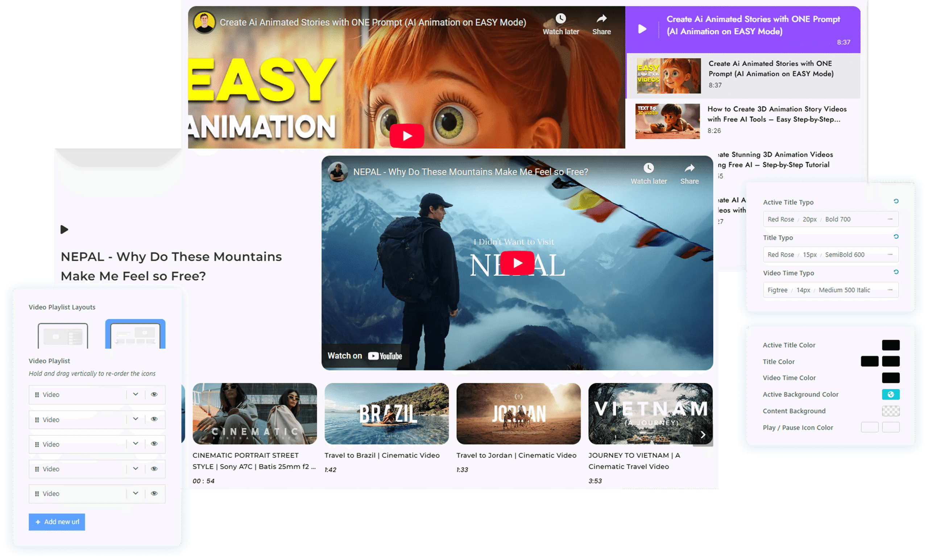Image resolution: width=928 pixels, height=560 pixels.
Task: Click Watch on YouTube link
Action: [365, 356]
